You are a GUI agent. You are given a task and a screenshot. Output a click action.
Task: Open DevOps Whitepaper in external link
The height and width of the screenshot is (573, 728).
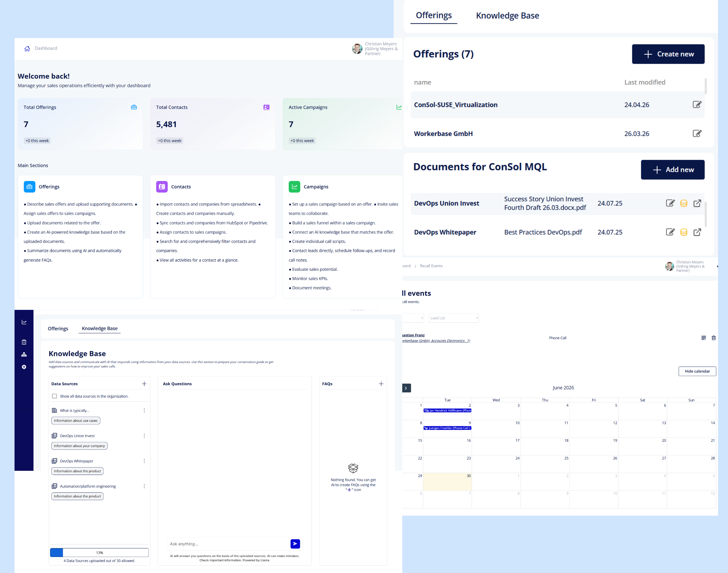point(697,232)
